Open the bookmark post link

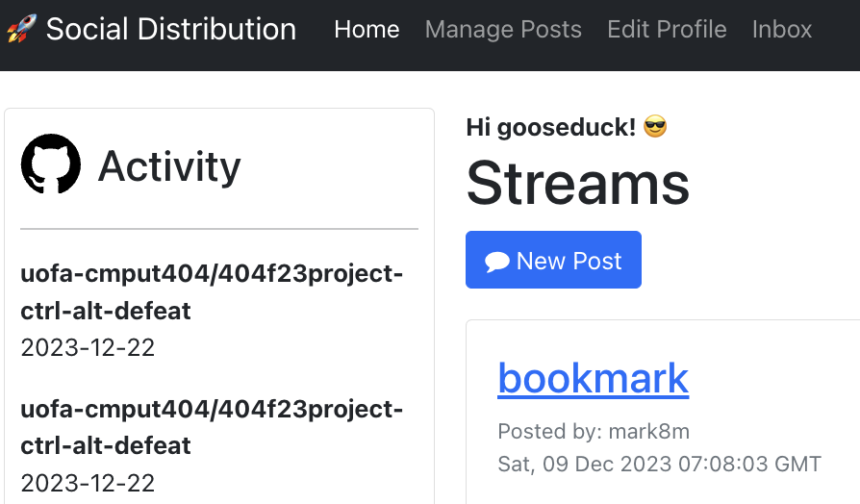(593, 378)
